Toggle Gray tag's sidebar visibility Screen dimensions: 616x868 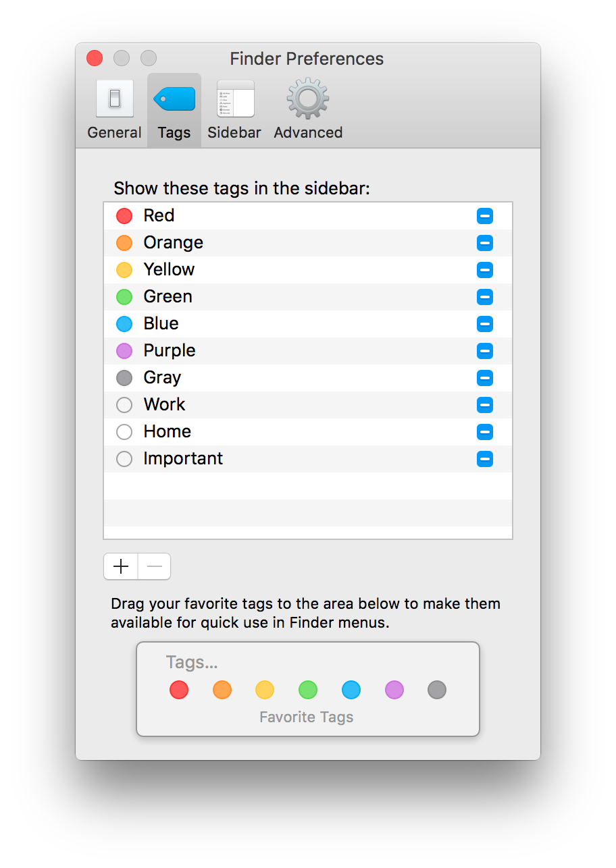(x=485, y=377)
